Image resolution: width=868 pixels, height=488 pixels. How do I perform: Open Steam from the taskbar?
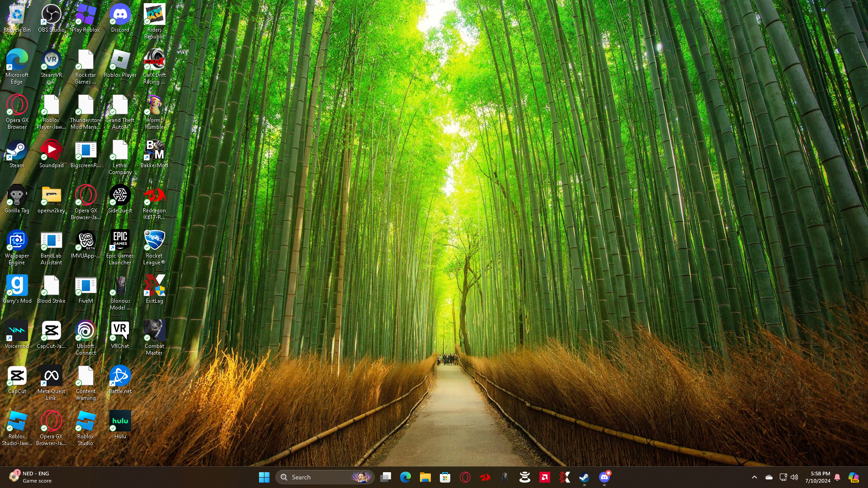click(584, 477)
